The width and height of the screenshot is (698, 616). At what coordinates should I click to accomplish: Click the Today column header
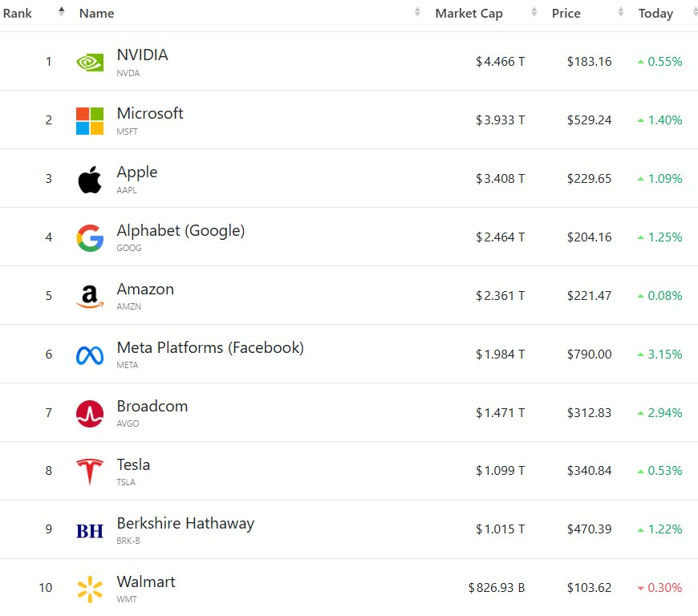pos(655,14)
